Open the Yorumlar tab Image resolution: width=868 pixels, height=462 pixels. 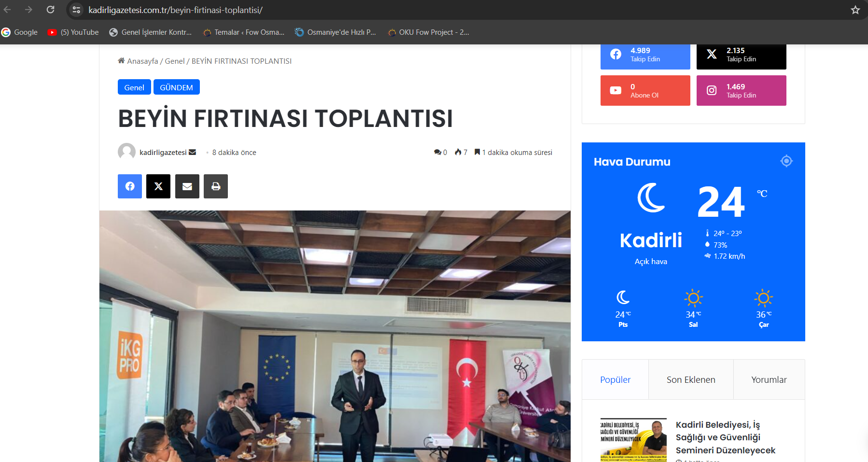click(769, 380)
